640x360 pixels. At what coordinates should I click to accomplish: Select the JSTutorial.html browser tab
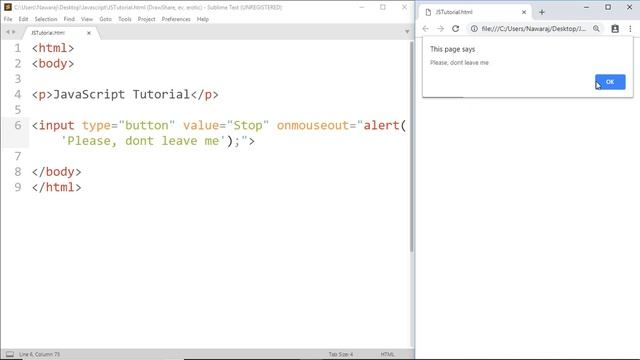[476, 12]
